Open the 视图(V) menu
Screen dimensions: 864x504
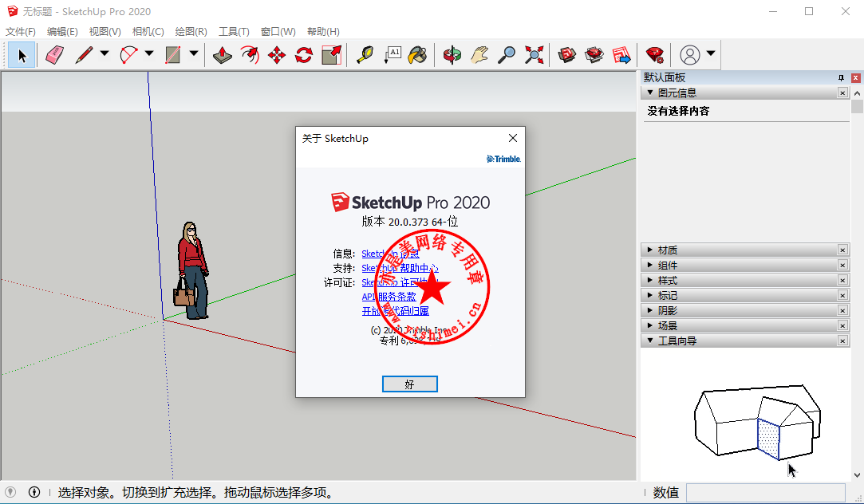pos(105,31)
